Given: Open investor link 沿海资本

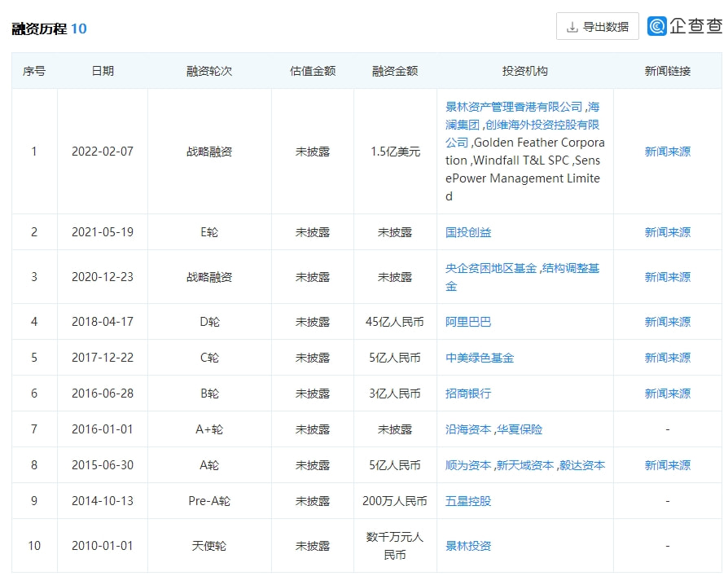Looking at the screenshot, I should [x=468, y=429].
